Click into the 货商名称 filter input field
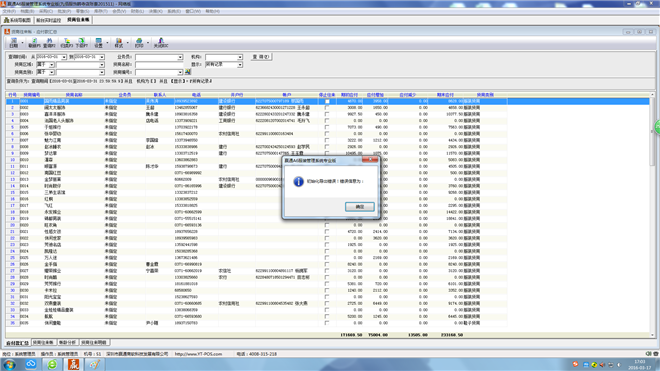This screenshot has height=371, width=660. 159,65
